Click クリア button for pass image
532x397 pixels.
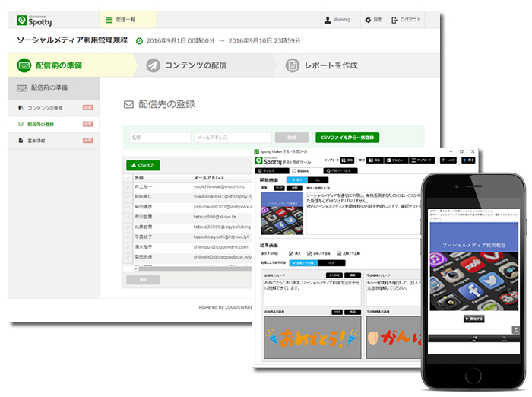tap(337, 312)
